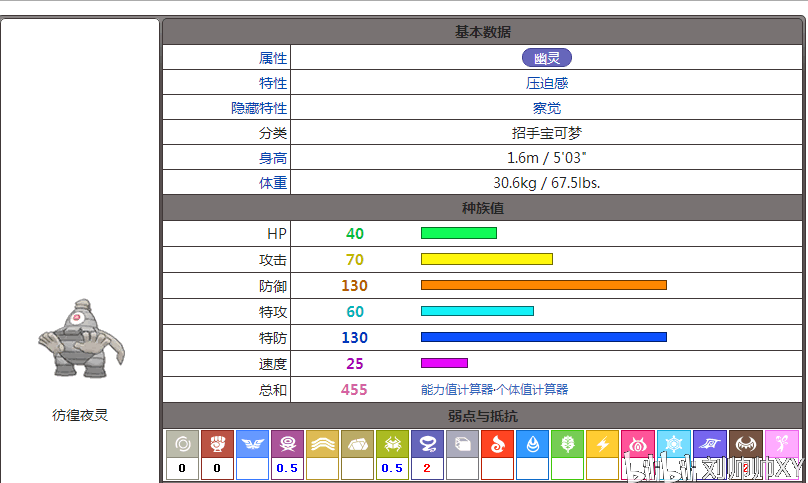Open the 压迫感 ability link
This screenshot has width=808, height=483.
(547, 83)
